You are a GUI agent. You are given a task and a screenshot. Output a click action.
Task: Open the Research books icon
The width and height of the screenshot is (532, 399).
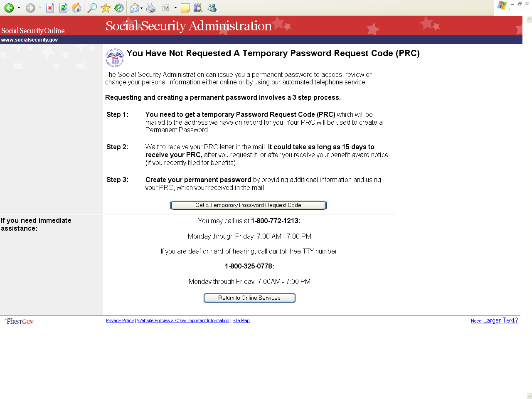pyautogui.click(x=198, y=8)
